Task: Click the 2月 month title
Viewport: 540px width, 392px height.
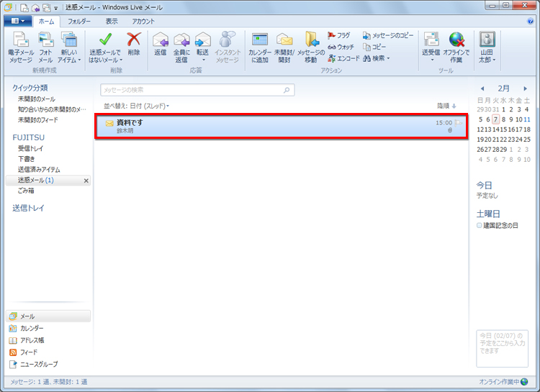Action: (x=503, y=88)
